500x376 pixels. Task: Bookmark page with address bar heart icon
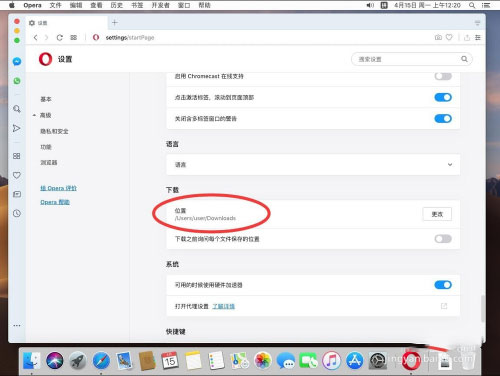(449, 37)
